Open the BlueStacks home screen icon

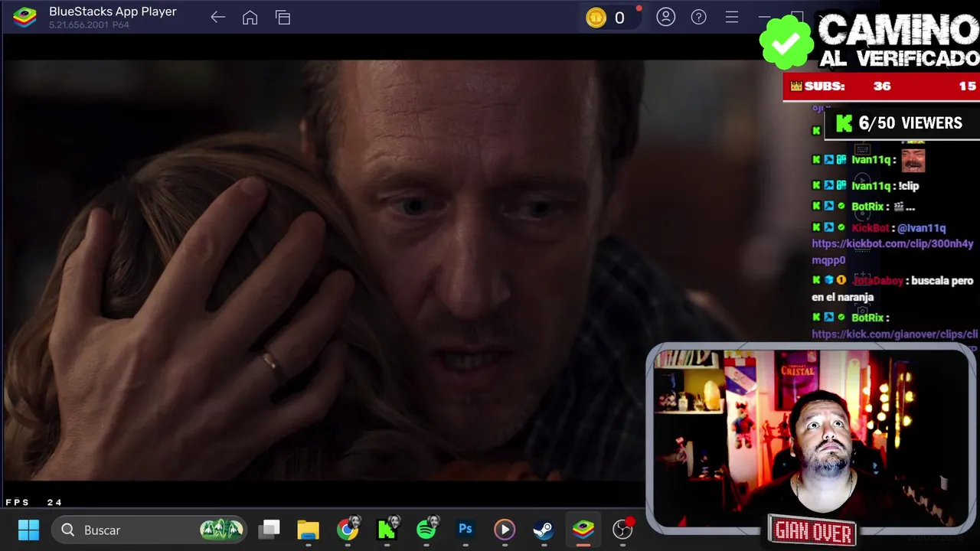point(250,17)
